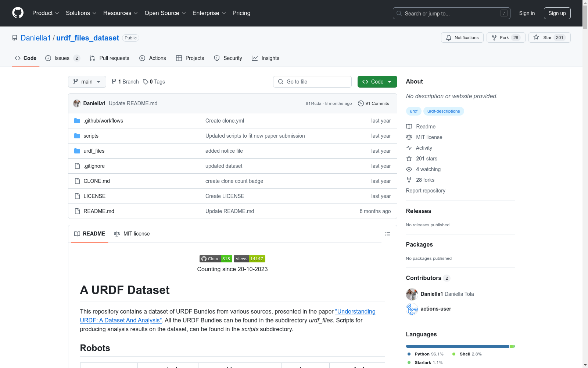Screen dimensions: 588x368
Task: Expand the Product menu
Action: pos(46,13)
